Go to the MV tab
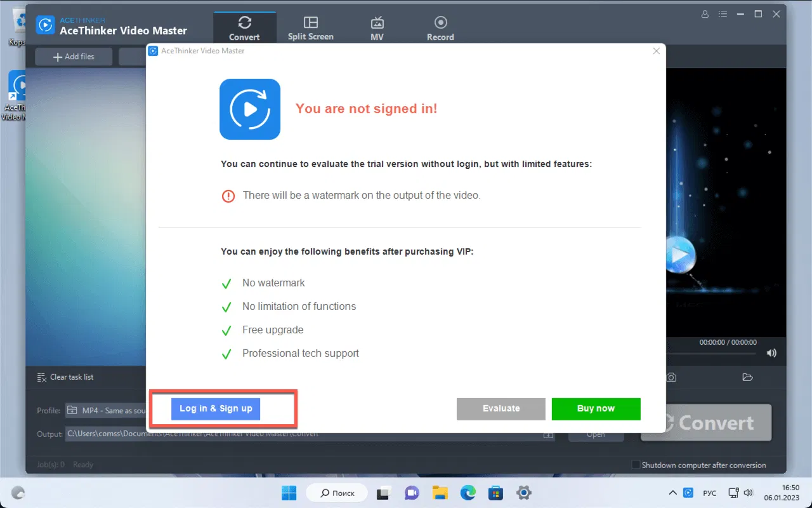 click(x=377, y=29)
